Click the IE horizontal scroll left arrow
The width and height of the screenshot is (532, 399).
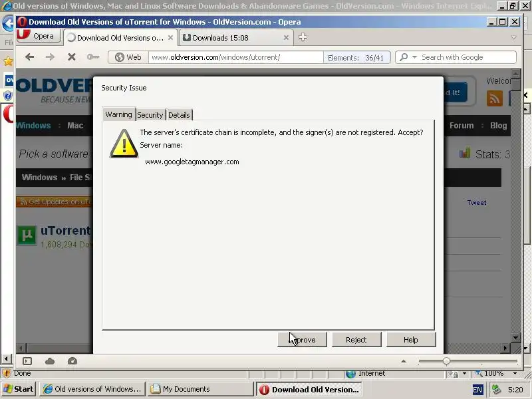[x=6, y=358]
